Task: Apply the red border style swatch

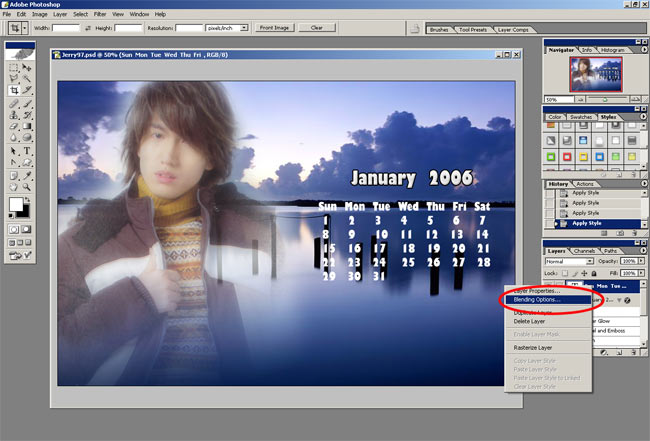Action: [x=567, y=157]
